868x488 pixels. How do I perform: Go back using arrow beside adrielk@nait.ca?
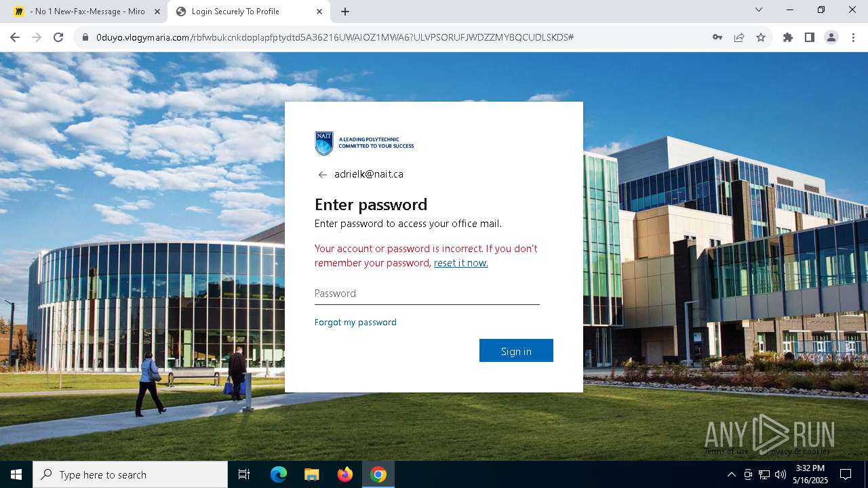[323, 175]
